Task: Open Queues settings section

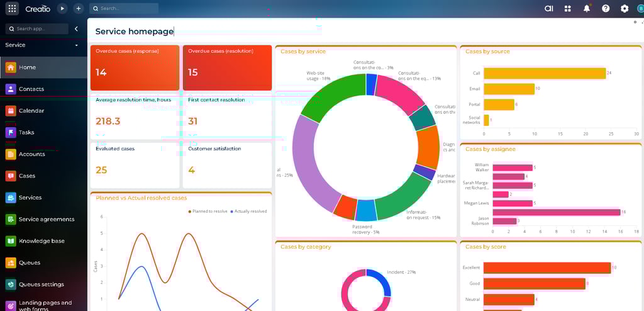Action: pyautogui.click(x=43, y=285)
